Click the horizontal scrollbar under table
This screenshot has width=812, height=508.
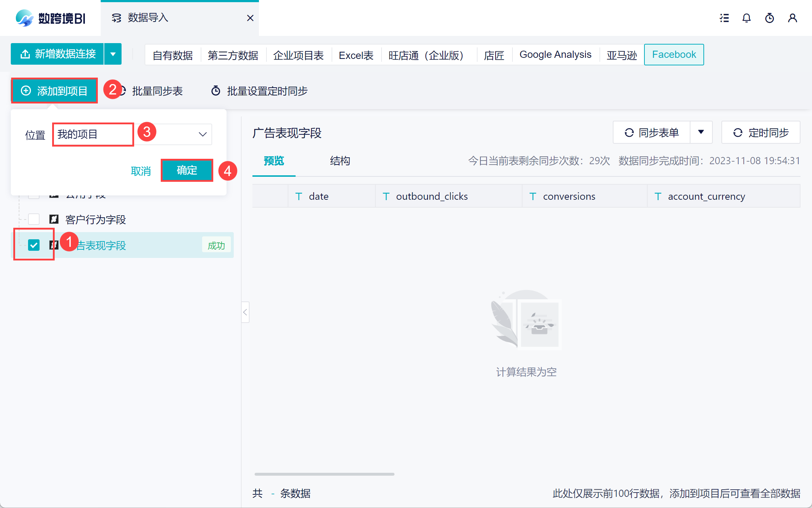(324, 474)
